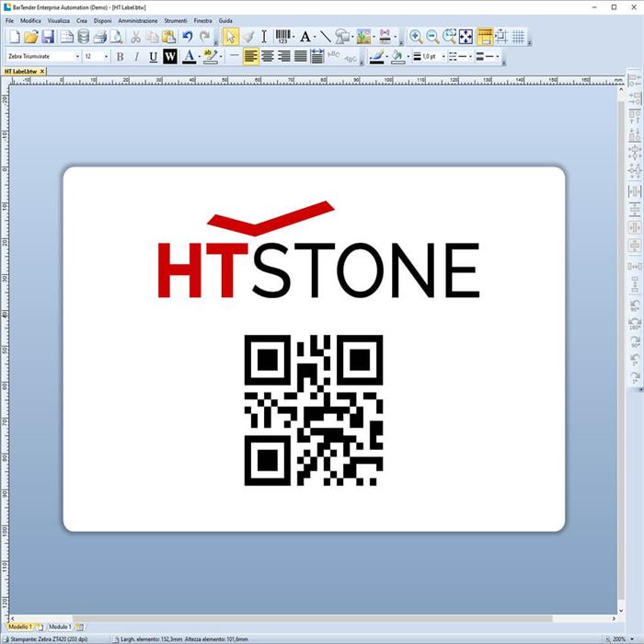Expand the barcode tool dropdown arrow
644x644 pixels.
click(293, 37)
